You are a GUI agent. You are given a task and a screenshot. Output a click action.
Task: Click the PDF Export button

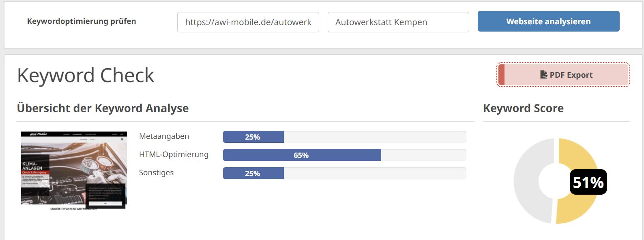pos(563,74)
